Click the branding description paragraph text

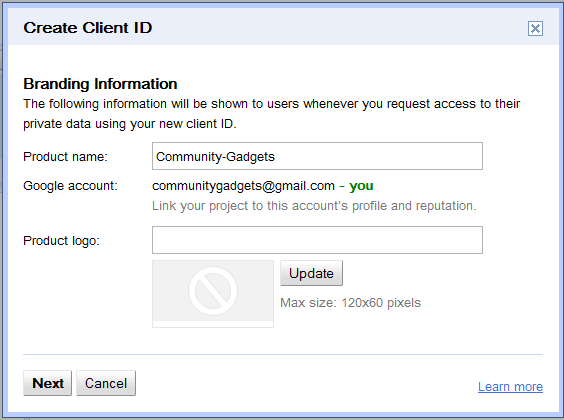pos(272,114)
